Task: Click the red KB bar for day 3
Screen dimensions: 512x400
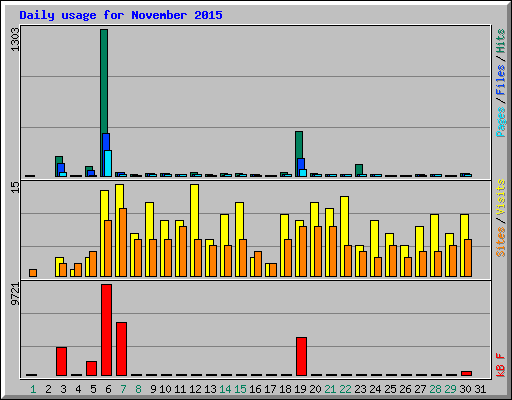Action: click(61, 361)
